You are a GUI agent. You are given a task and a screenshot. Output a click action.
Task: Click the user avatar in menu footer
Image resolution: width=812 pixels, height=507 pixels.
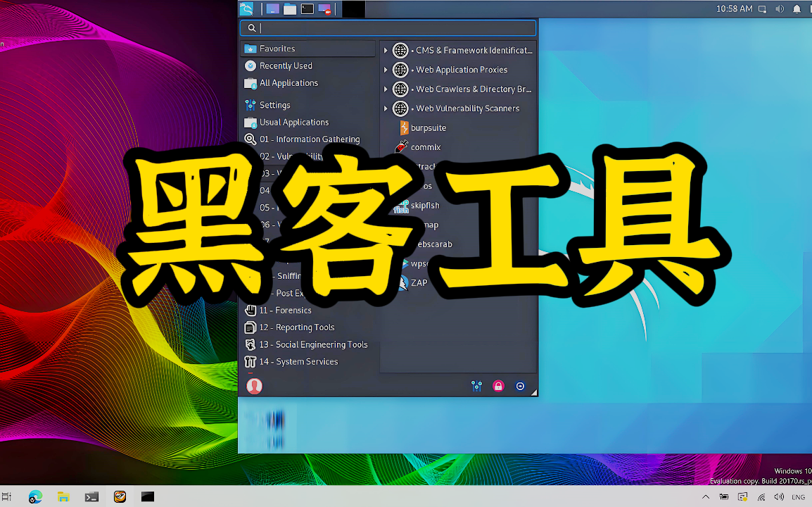(254, 386)
